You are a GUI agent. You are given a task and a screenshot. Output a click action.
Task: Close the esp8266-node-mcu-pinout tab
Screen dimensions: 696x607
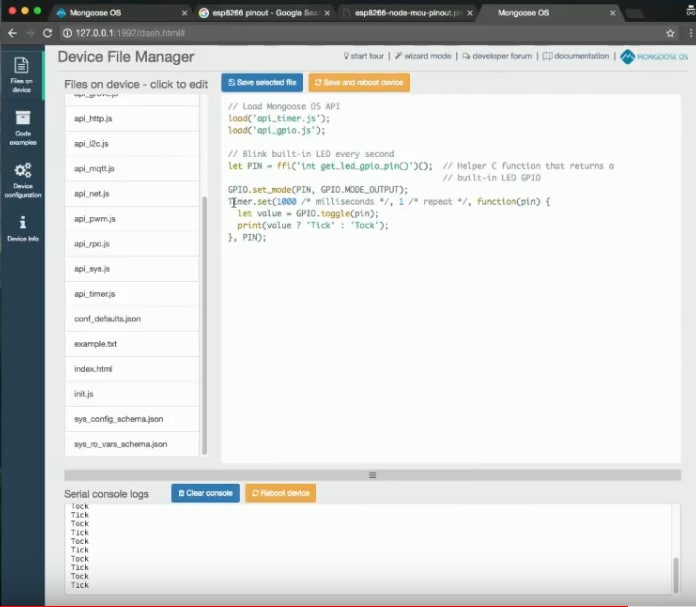tap(470, 13)
